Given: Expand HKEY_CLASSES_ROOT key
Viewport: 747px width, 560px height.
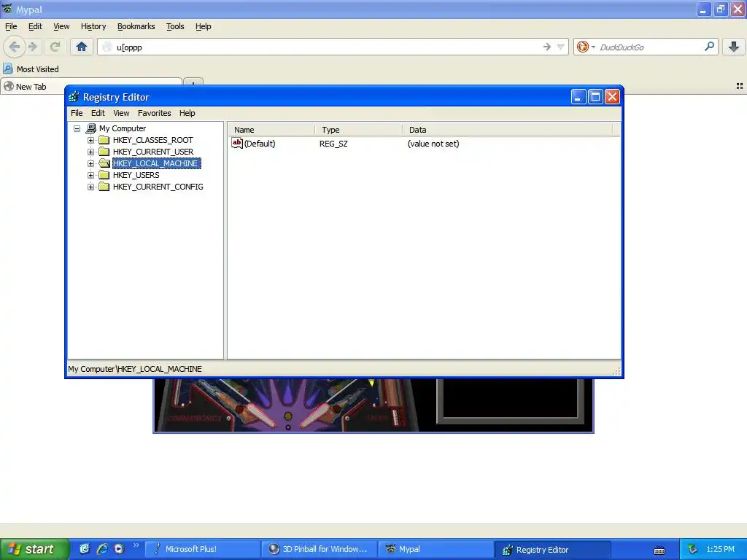Looking at the screenshot, I should [x=90, y=140].
